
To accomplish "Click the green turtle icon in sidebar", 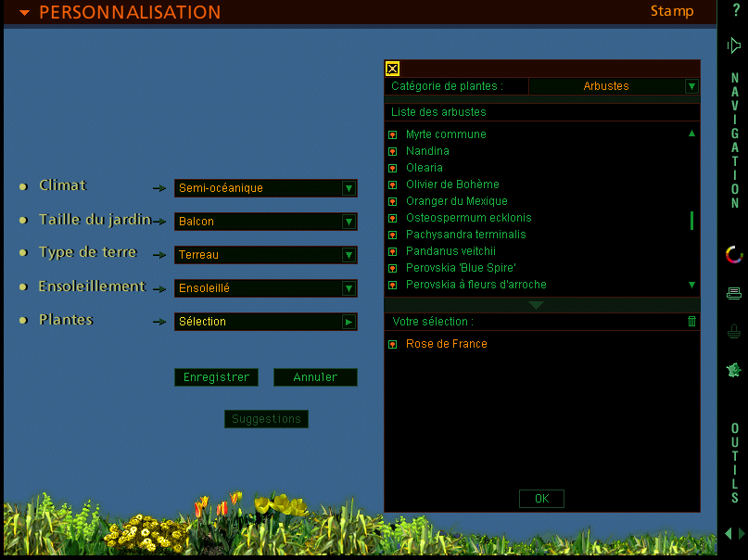I will pos(734,370).
